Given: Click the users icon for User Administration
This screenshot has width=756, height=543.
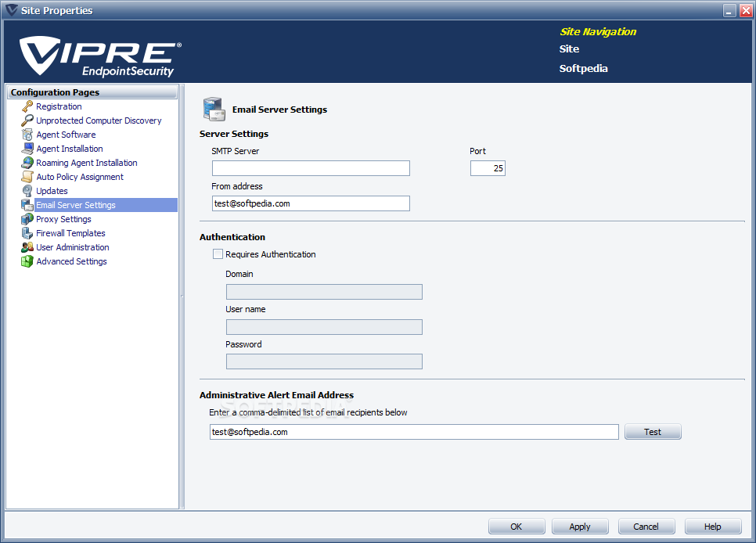Looking at the screenshot, I should [x=27, y=247].
